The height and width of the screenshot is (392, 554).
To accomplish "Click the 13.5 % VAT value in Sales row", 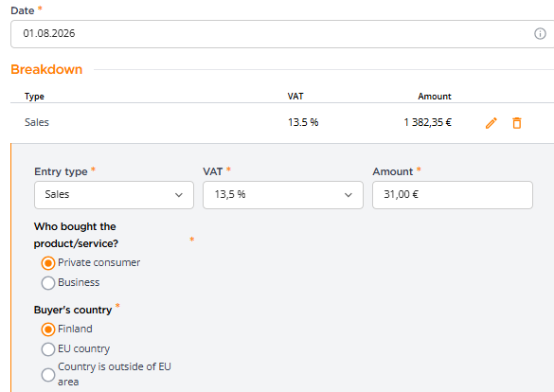I will tap(303, 122).
